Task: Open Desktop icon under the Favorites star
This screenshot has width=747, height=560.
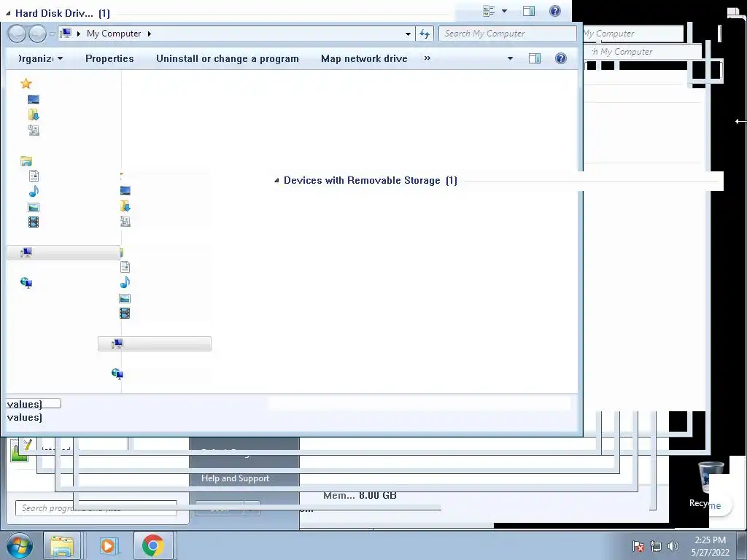Action: point(34,99)
